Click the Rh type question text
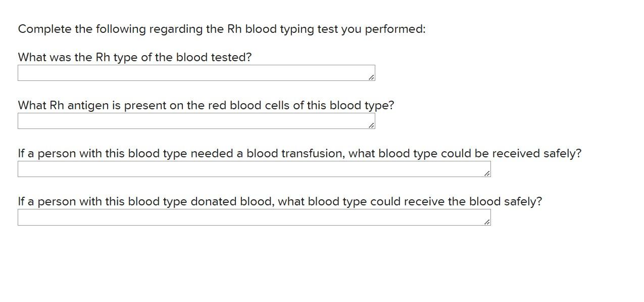This screenshot has width=644, height=302. click(134, 57)
